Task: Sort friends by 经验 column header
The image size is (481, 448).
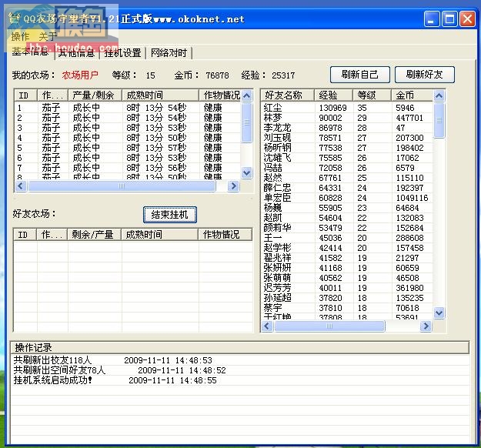Action: 334,95
